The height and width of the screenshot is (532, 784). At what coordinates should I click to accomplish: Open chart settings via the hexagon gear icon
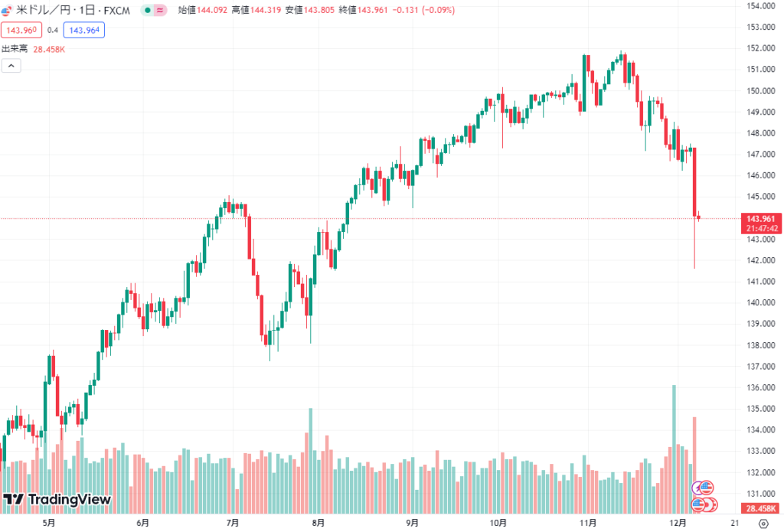(762, 524)
